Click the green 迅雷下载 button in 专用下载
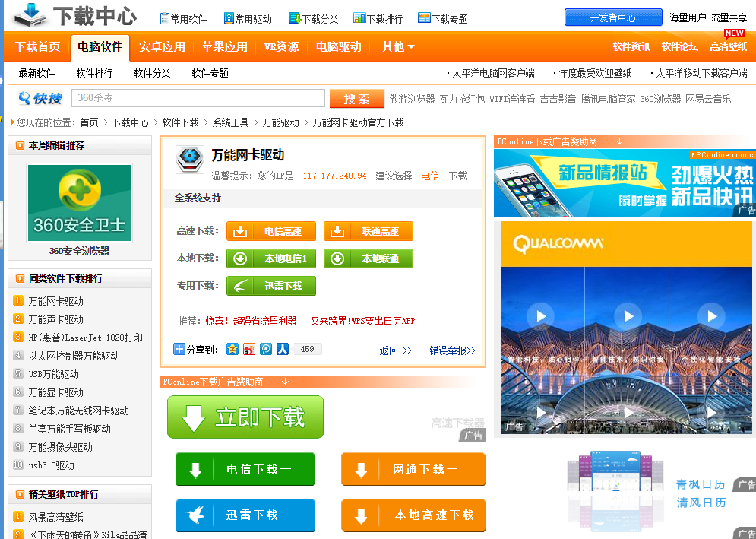 pos(271,286)
